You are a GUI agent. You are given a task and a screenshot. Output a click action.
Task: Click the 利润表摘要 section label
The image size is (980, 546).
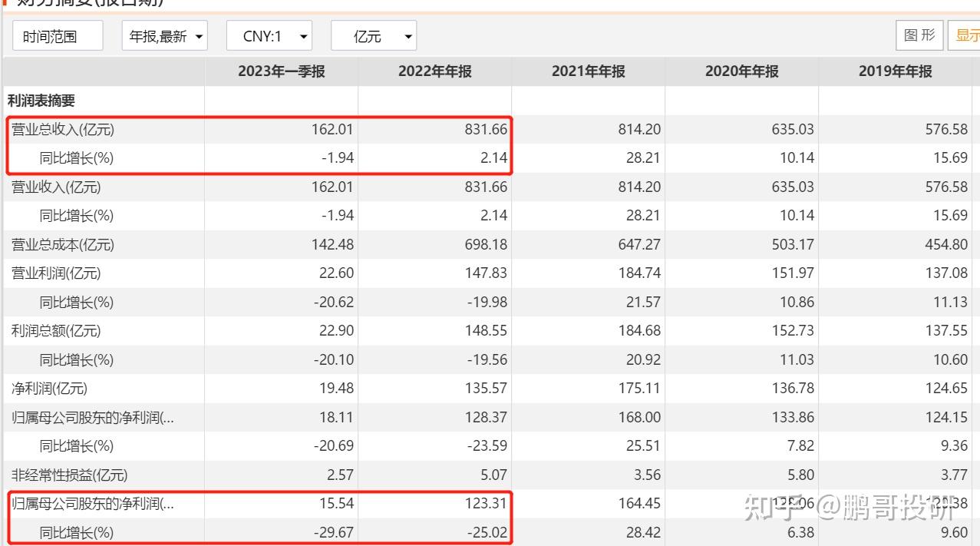41,101
